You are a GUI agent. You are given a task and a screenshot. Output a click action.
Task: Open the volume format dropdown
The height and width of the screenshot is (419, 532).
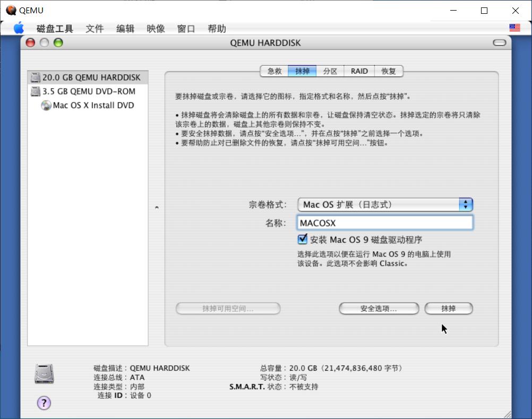click(x=385, y=204)
